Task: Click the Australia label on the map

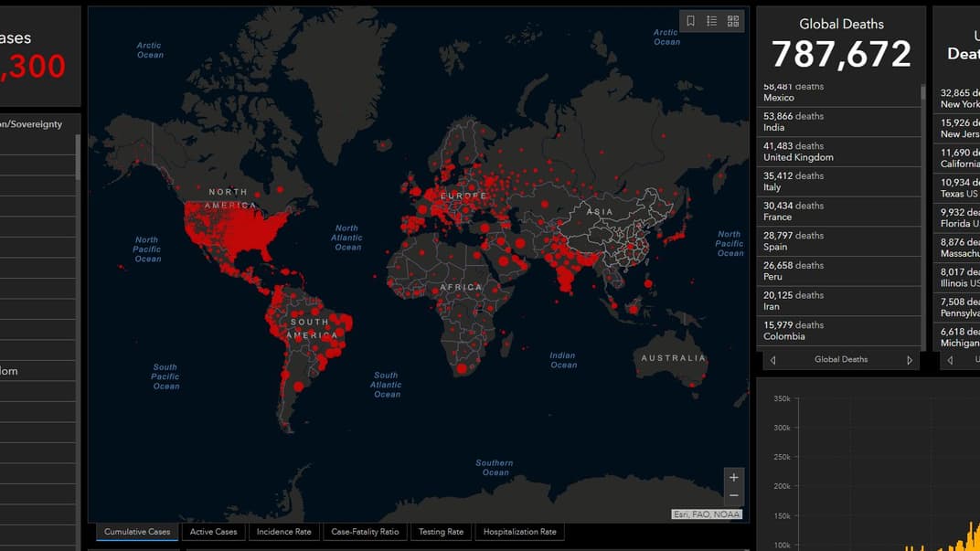Action: click(x=673, y=358)
